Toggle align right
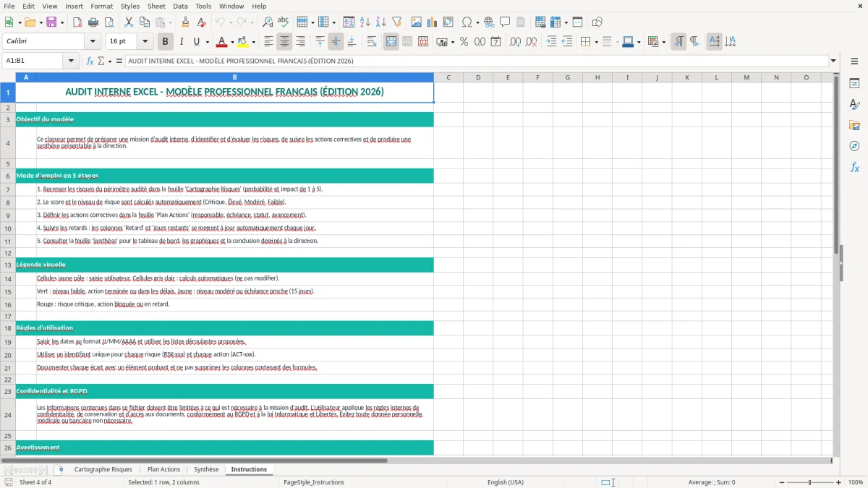The image size is (868, 488). coord(301,42)
